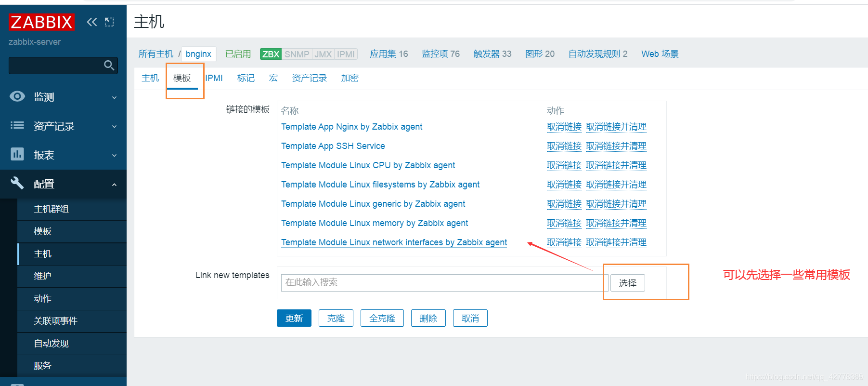Image resolution: width=868 pixels, height=386 pixels.
Task: Click the ZBX availability badge
Action: [271, 54]
